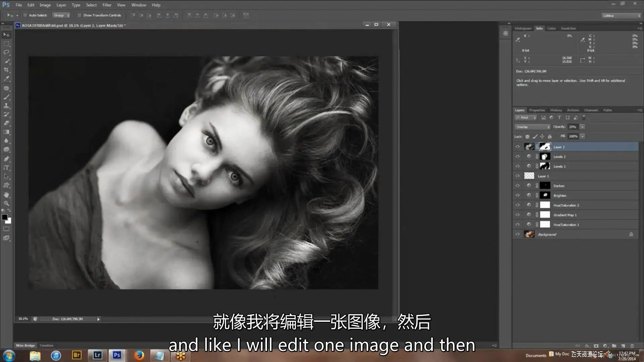Select the Crop tool
The height and width of the screenshot is (362, 644).
[6, 70]
